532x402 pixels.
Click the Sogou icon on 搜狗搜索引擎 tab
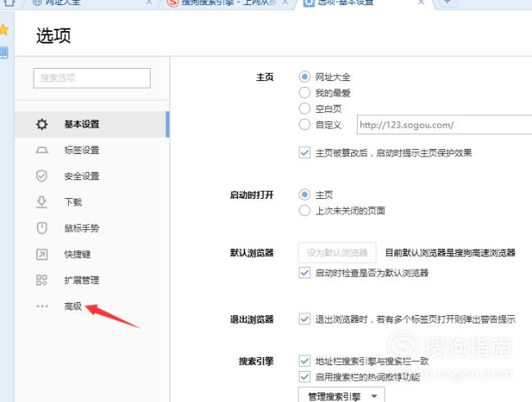pyautogui.click(x=173, y=2)
